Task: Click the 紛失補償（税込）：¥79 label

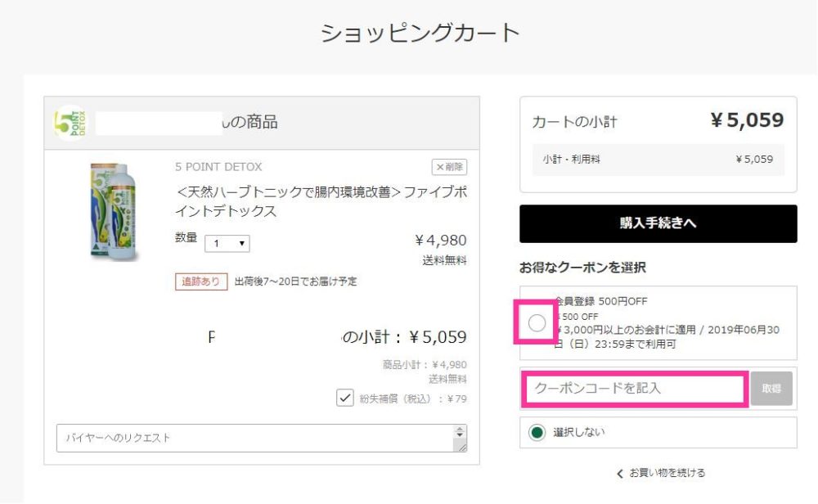Action: click(x=413, y=399)
